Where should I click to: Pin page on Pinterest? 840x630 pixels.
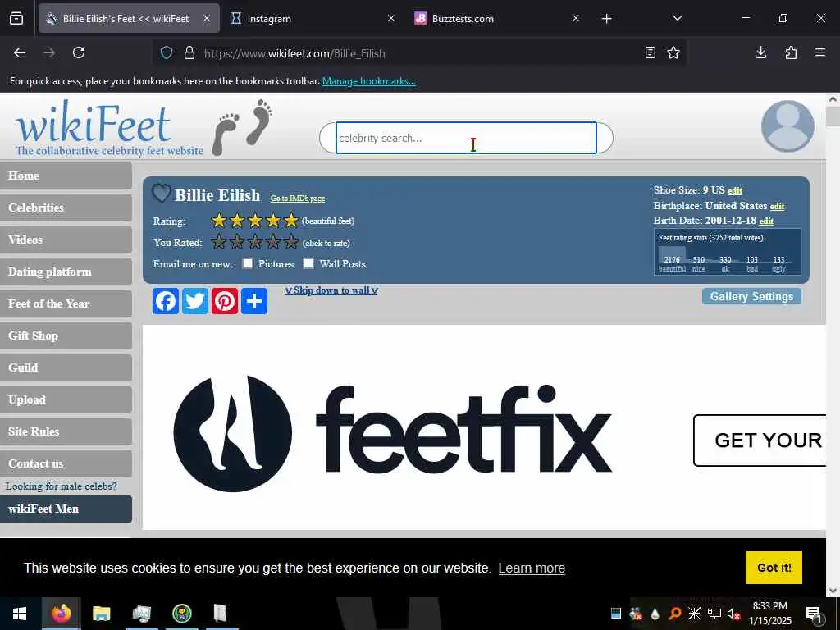pyautogui.click(x=225, y=301)
